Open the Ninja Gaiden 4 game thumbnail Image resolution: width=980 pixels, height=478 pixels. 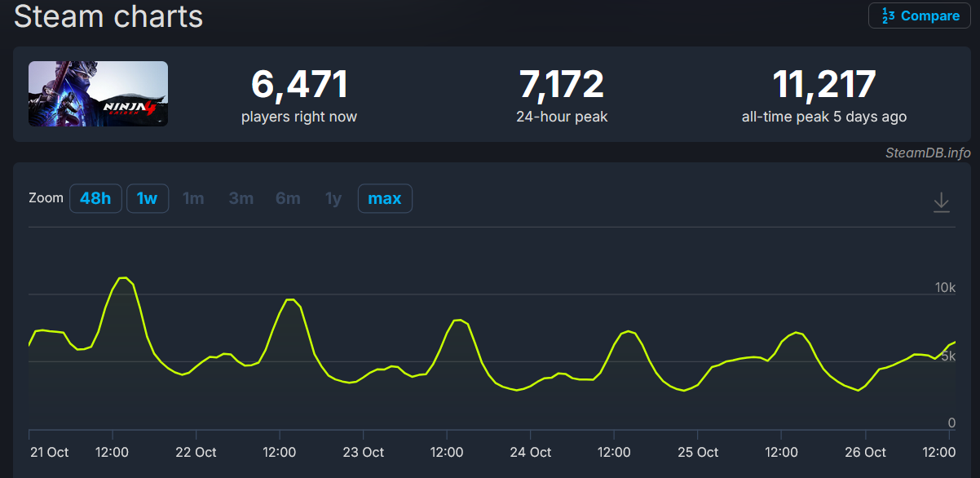pyautogui.click(x=99, y=94)
